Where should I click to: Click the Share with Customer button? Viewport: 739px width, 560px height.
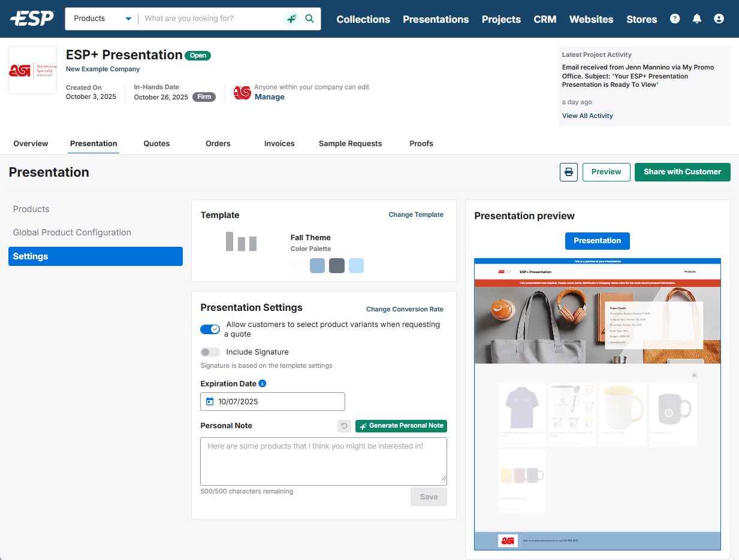point(682,172)
